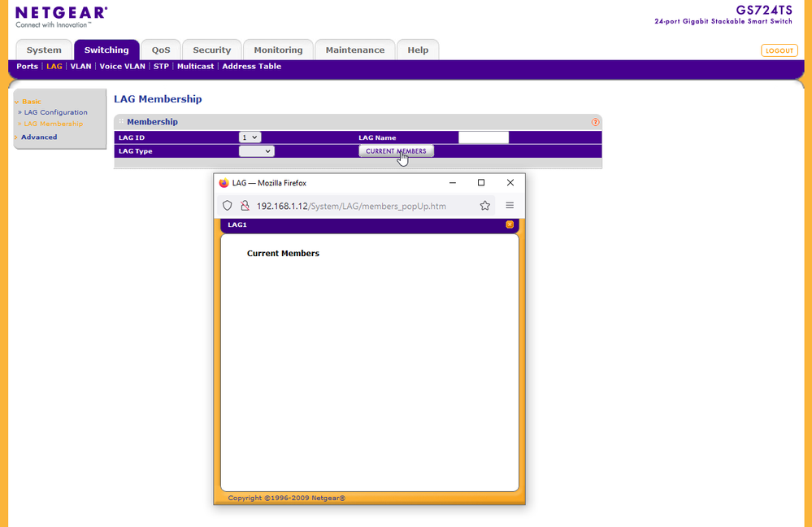This screenshot has width=812, height=527.
Task: Click the LAG1 title in popup header
Action: click(x=237, y=224)
